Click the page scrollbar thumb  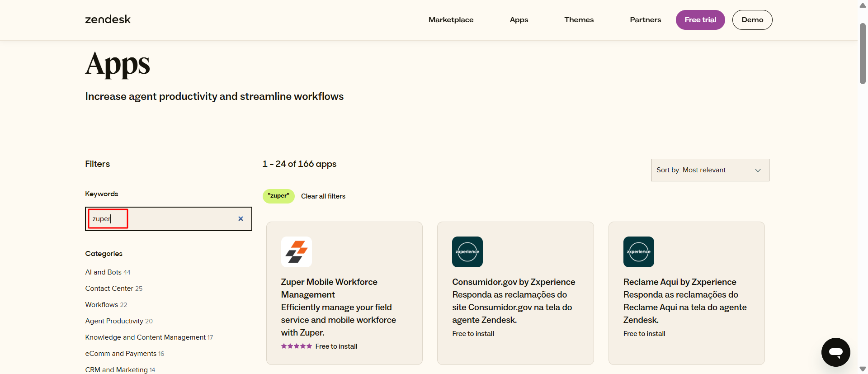(863, 53)
